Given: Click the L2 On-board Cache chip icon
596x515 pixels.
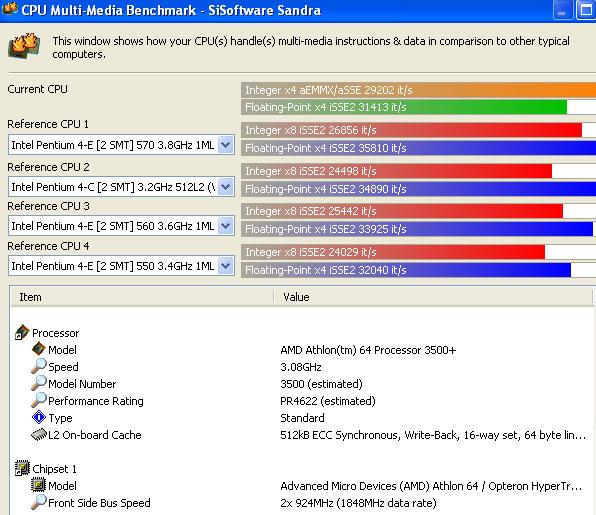Looking at the screenshot, I should (39, 434).
